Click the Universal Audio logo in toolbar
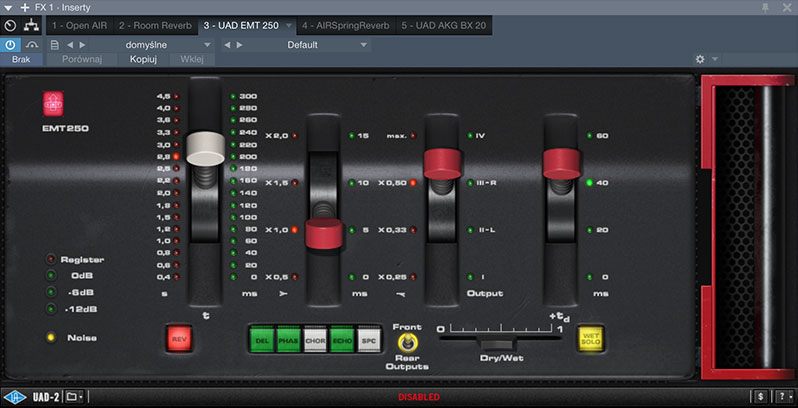Screen dimensions: 798x408 15,396
